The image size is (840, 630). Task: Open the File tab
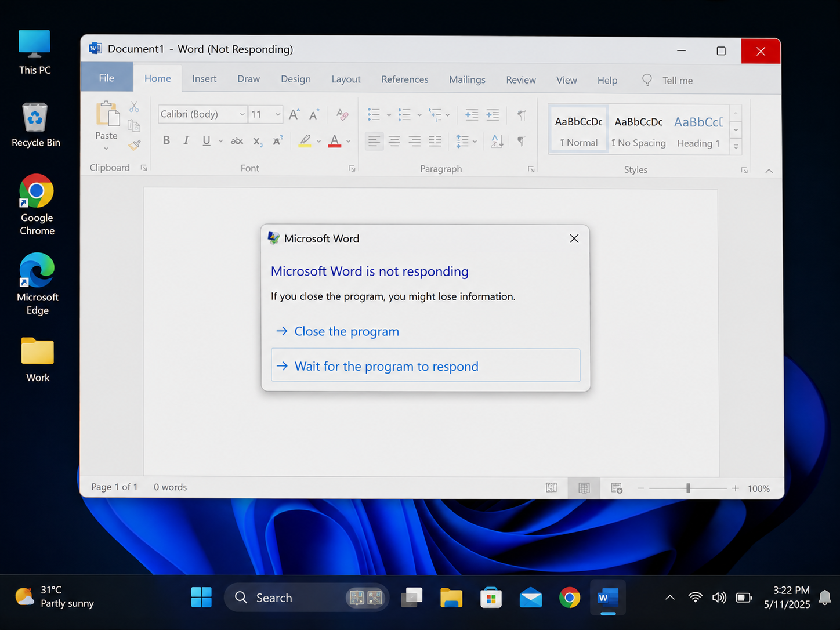coord(107,78)
